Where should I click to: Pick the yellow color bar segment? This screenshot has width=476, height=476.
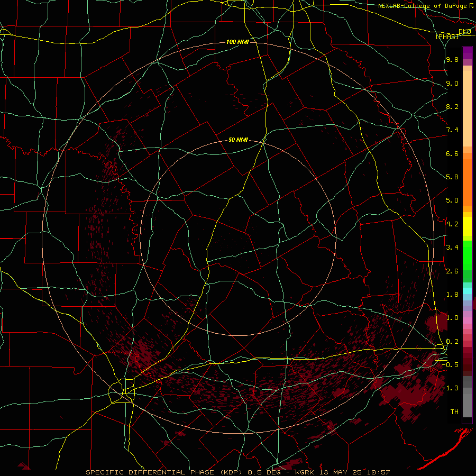point(467,226)
